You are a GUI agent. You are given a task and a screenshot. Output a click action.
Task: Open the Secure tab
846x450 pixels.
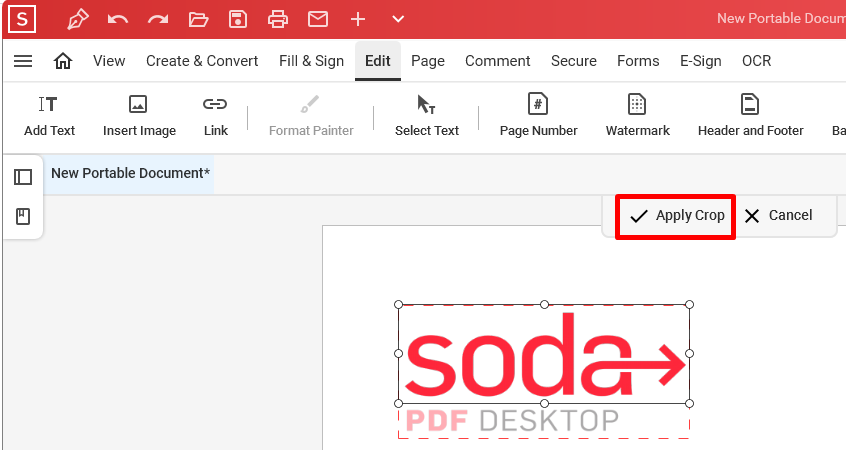tap(574, 61)
